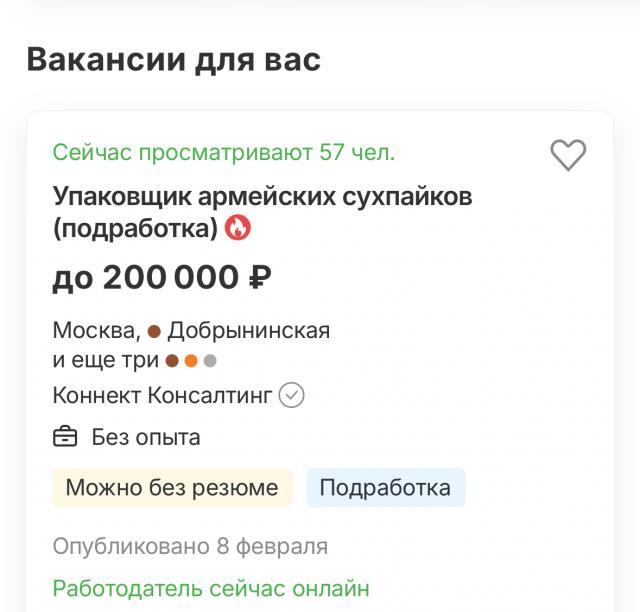Open the employer 'Коннект Консалтинг'

162,396
